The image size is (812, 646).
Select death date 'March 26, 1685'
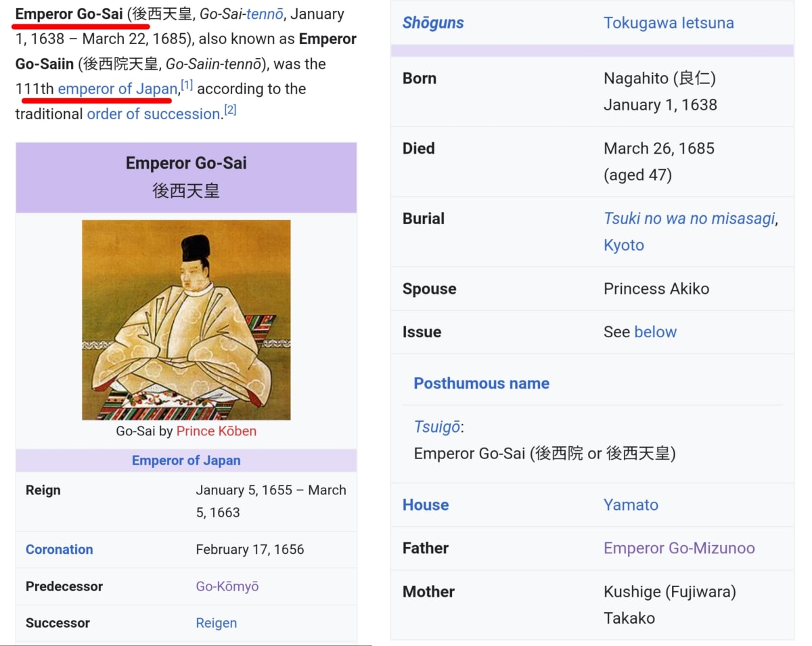[659, 148]
